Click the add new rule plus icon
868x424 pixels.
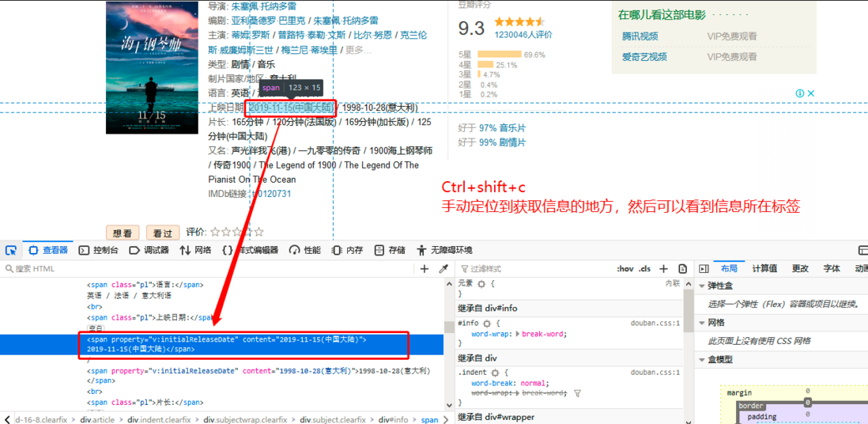[664, 269]
